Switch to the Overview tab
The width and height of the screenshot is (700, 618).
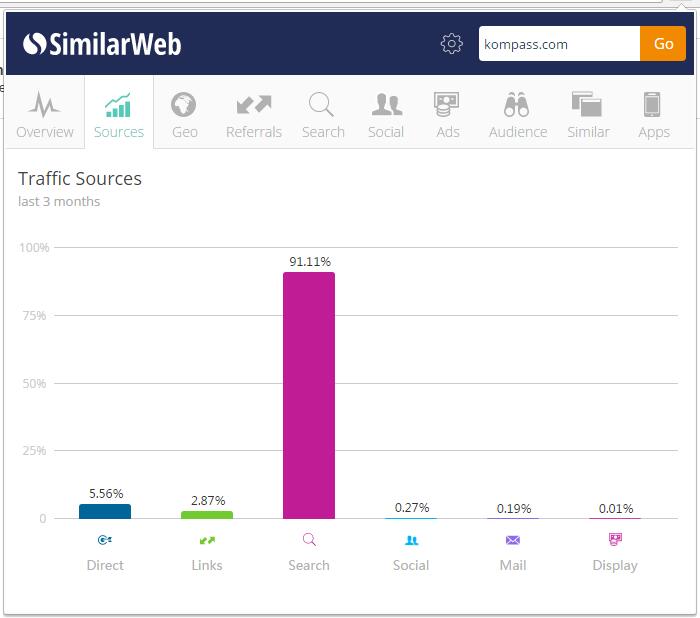pyautogui.click(x=45, y=114)
